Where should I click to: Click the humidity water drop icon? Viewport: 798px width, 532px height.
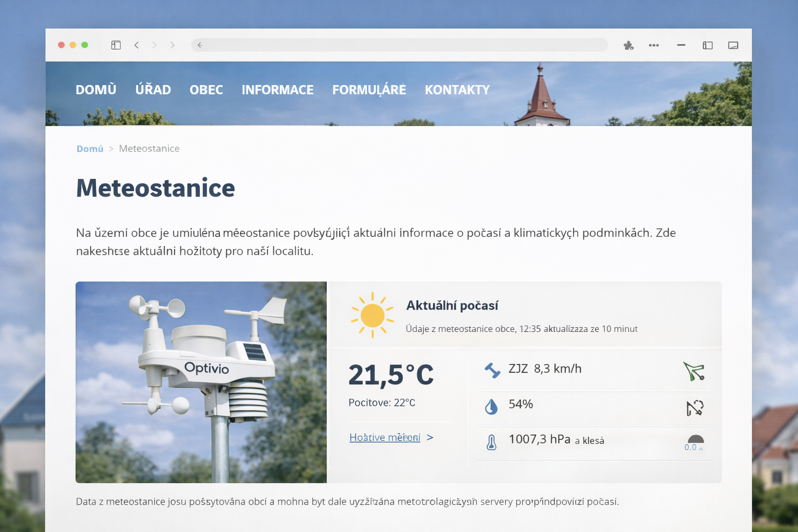point(491,406)
